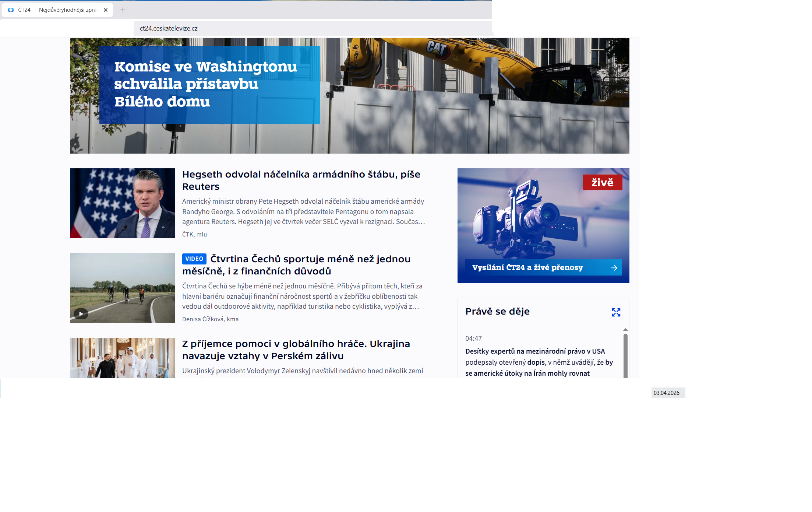The height and width of the screenshot is (512, 812).
Task: Click the arrow on the Vysílání ČT24 banner
Action: click(x=614, y=268)
